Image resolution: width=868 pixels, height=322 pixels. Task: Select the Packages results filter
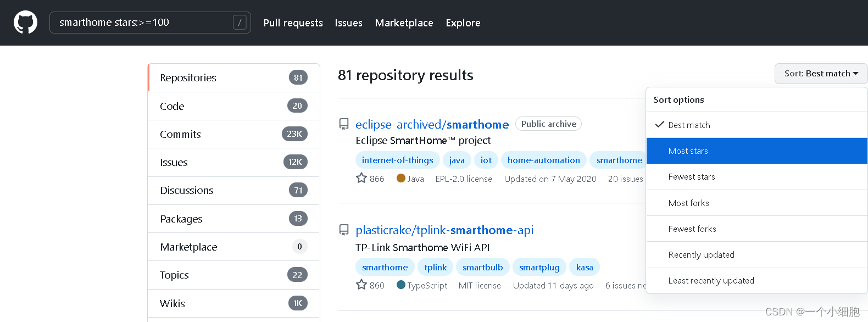click(x=234, y=219)
